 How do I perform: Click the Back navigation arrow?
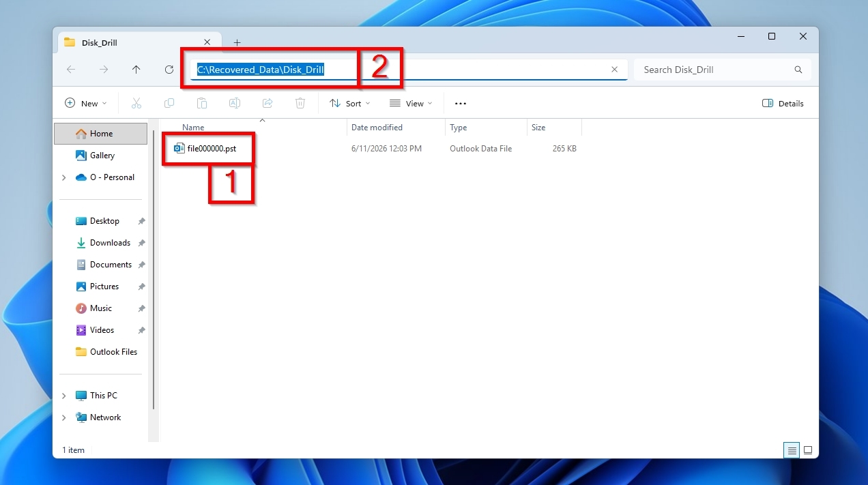[x=71, y=70]
